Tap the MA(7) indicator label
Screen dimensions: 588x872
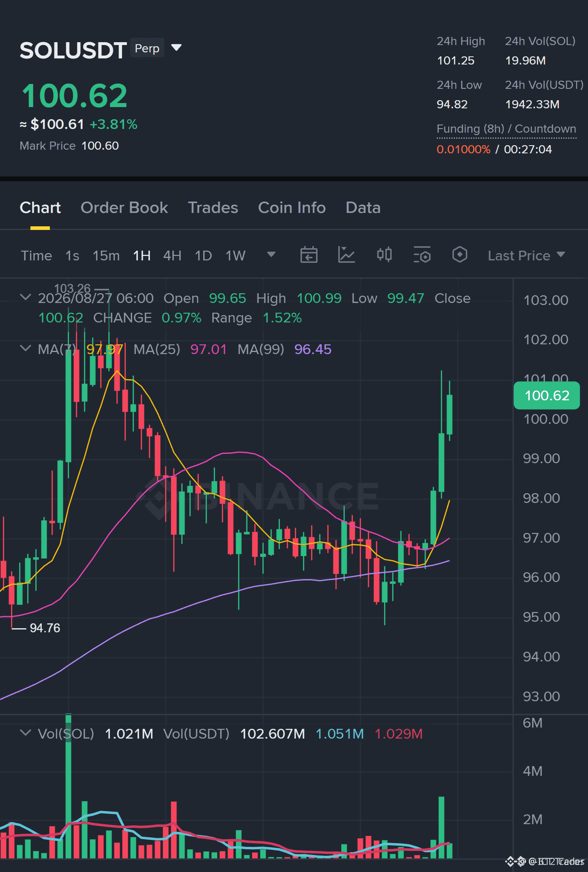click(57, 349)
